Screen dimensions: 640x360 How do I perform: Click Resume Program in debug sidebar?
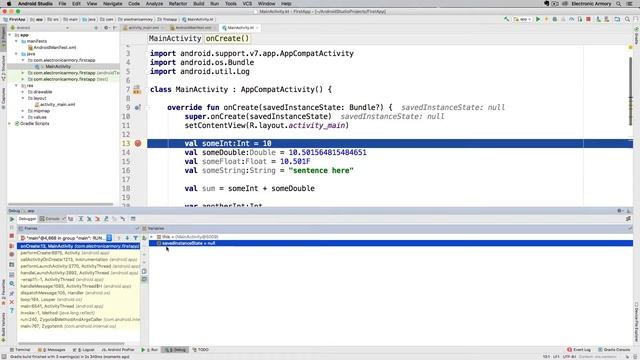tap(11, 219)
